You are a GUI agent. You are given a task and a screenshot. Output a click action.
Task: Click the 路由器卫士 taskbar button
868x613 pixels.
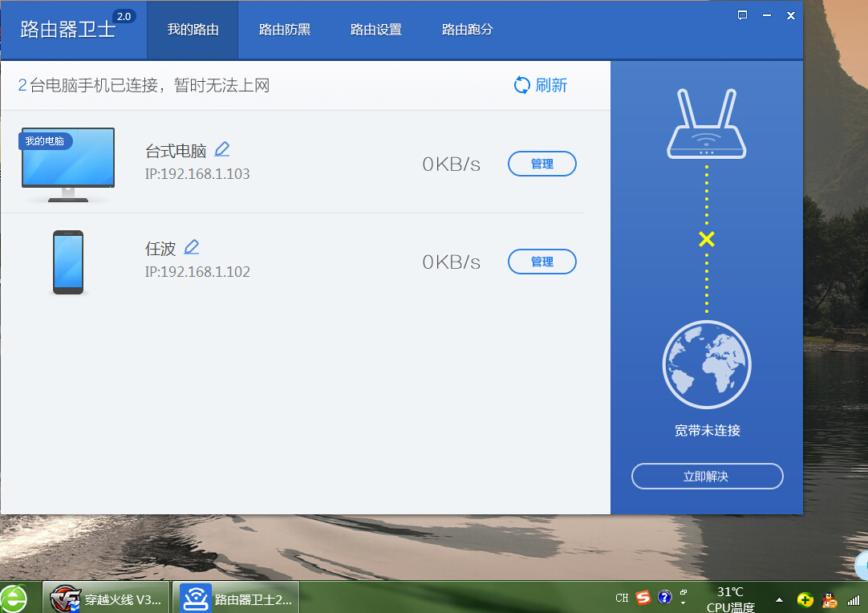point(235,597)
